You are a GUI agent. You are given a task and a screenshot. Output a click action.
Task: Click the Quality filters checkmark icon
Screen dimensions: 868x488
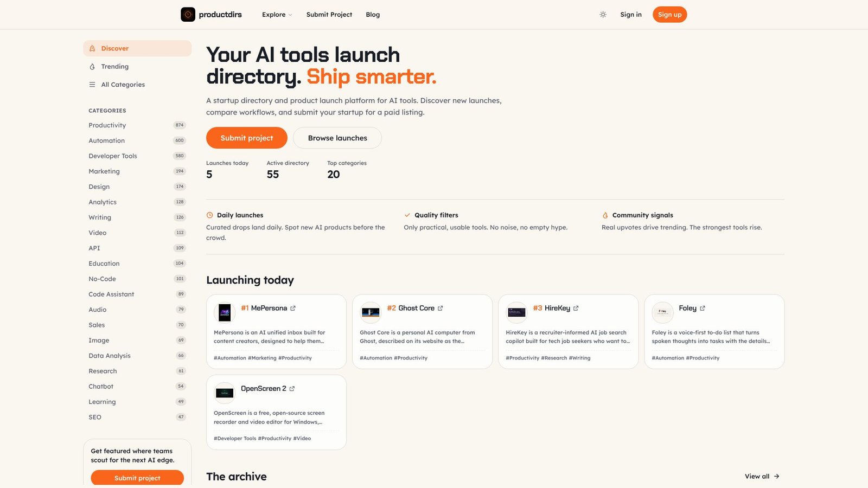pyautogui.click(x=407, y=215)
